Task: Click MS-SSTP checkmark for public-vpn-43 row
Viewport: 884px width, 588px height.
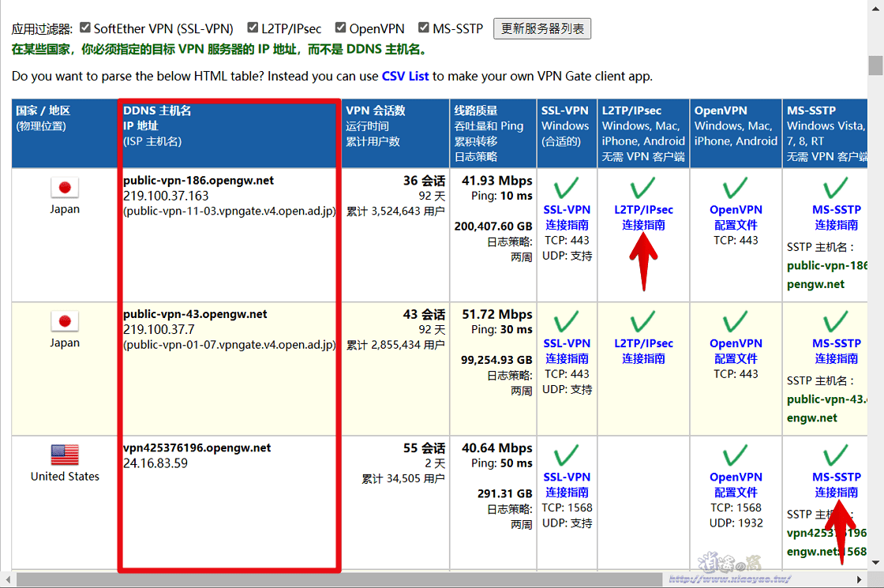Action: pyautogui.click(x=836, y=322)
